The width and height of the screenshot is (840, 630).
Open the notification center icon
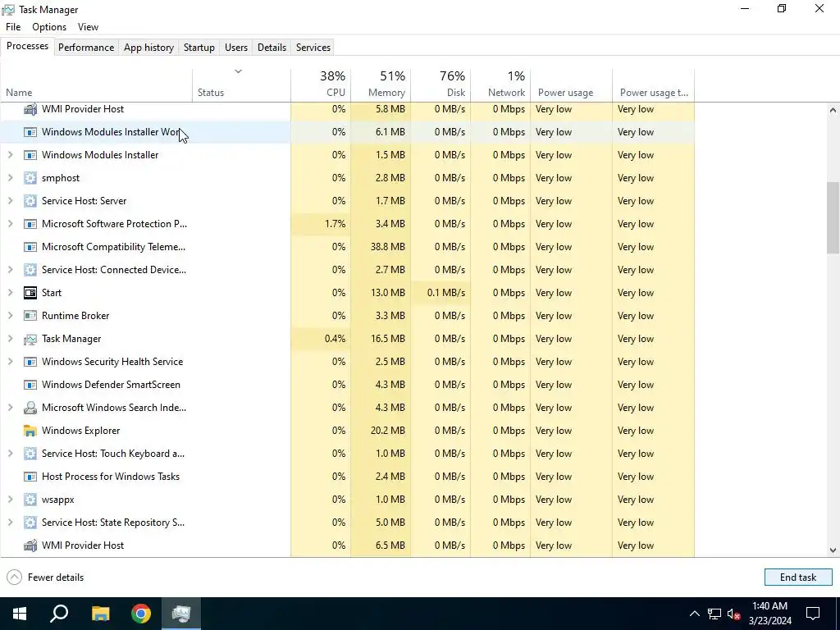813,614
